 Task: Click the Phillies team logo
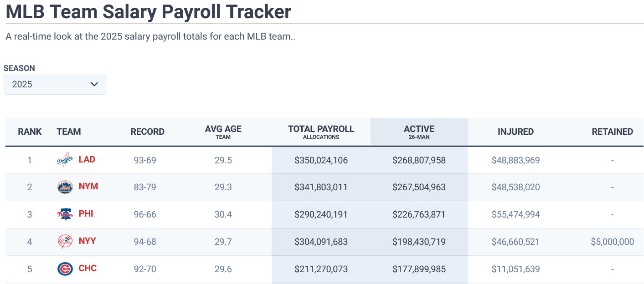click(x=65, y=214)
